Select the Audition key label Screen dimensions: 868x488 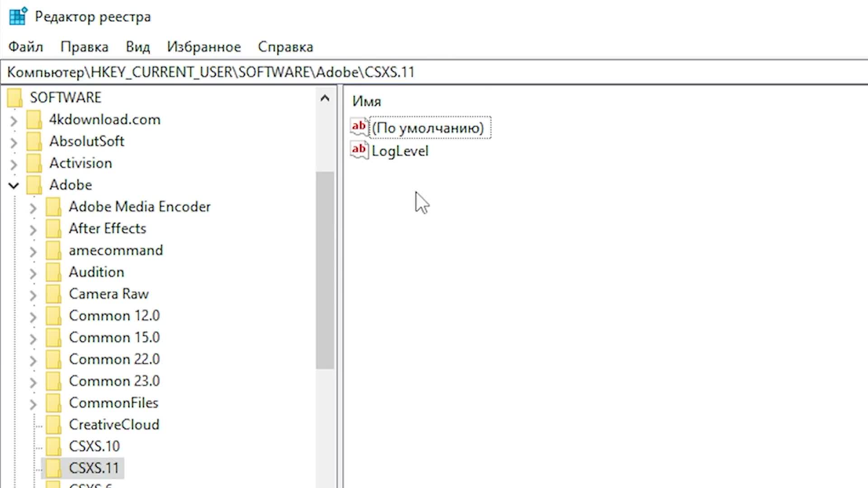tap(96, 272)
